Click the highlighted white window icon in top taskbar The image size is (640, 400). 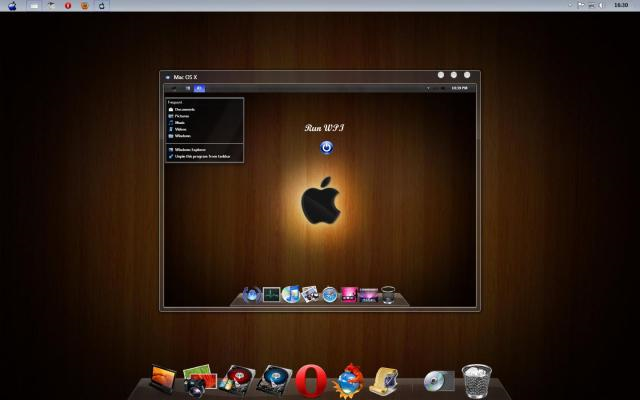(x=34, y=6)
